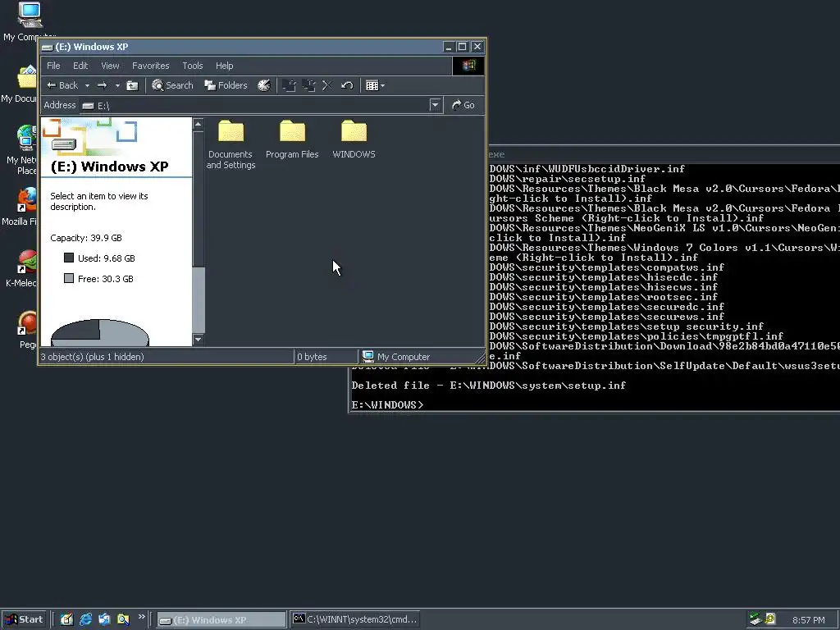
Task: Launch Internet Explorer from Quick Launch
Action: (85, 620)
